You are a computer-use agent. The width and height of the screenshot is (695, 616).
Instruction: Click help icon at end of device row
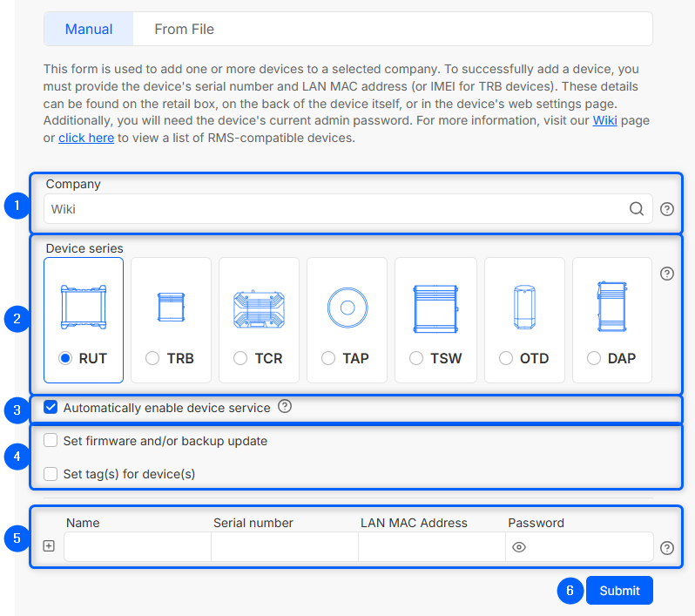click(x=667, y=548)
